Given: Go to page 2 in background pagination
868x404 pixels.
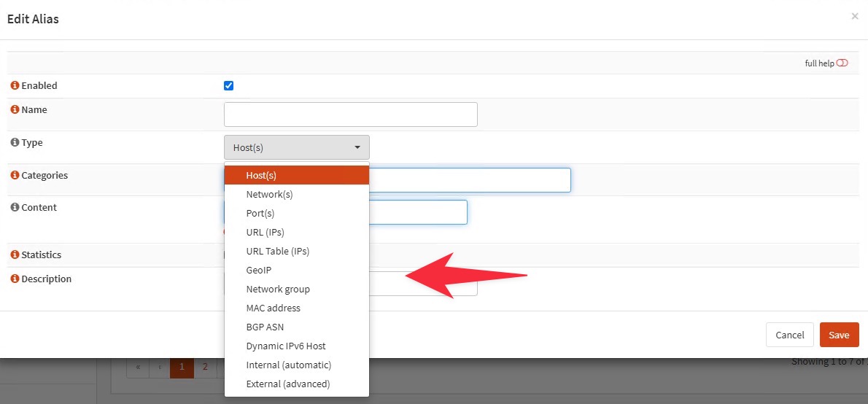Looking at the screenshot, I should pyautogui.click(x=205, y=367).
